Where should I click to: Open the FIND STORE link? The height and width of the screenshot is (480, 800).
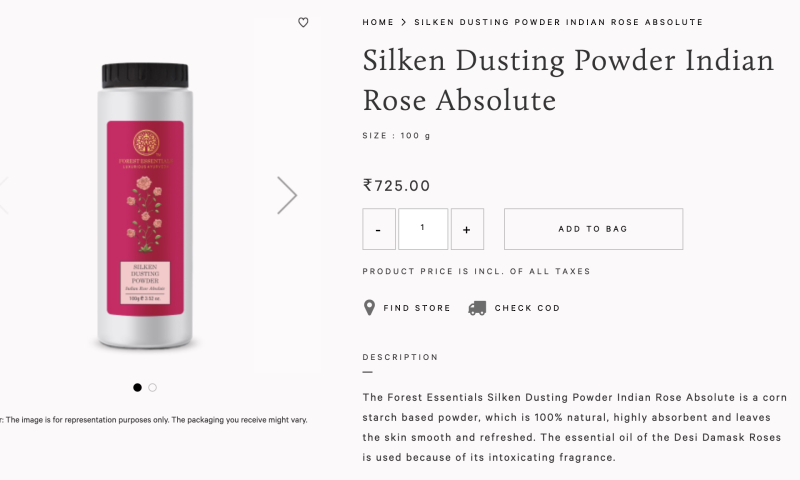tap(417, 308)
